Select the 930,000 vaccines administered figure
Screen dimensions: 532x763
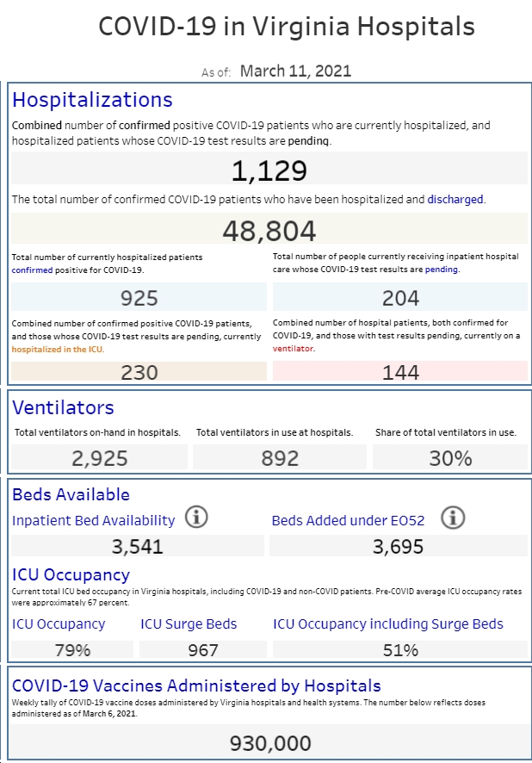[x=270, y=741]
